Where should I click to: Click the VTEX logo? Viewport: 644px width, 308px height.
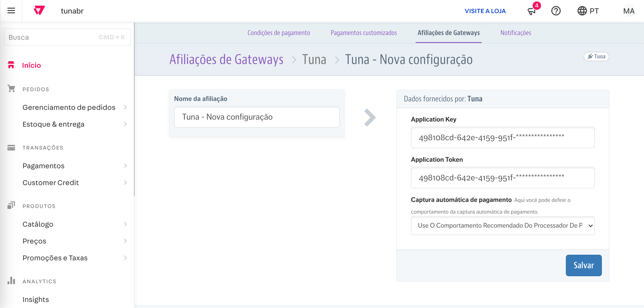pos(39,11)
